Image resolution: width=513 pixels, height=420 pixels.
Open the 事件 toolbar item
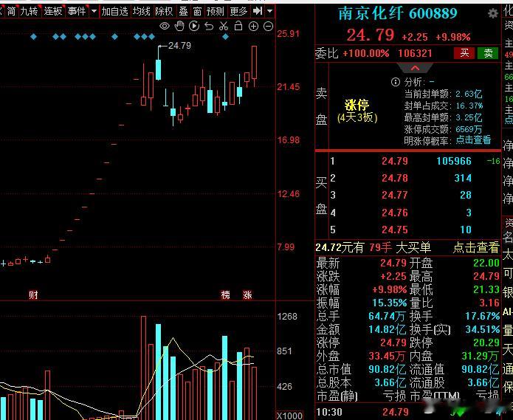coord(77,12)
